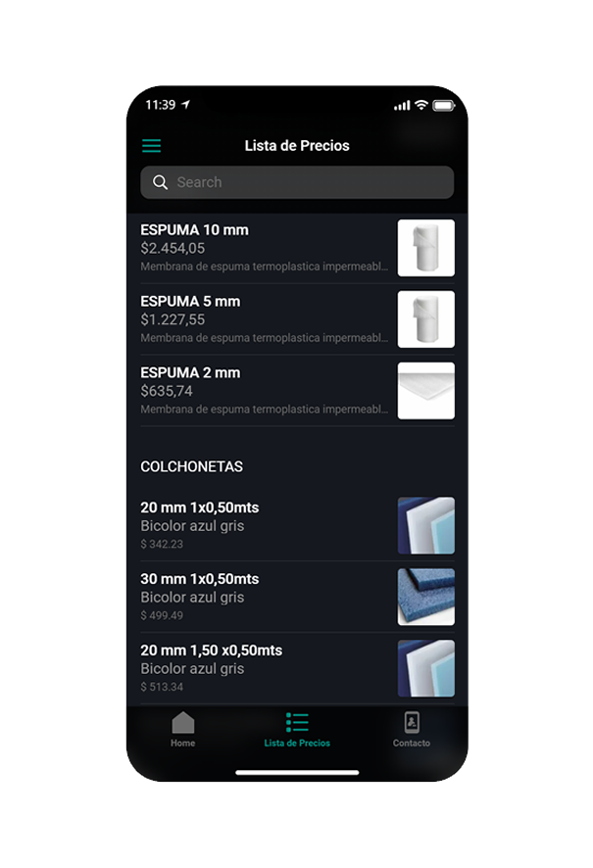Switch to the Home tab label
The width and height of the screenshot is (593, 868).
pos(182,743)
